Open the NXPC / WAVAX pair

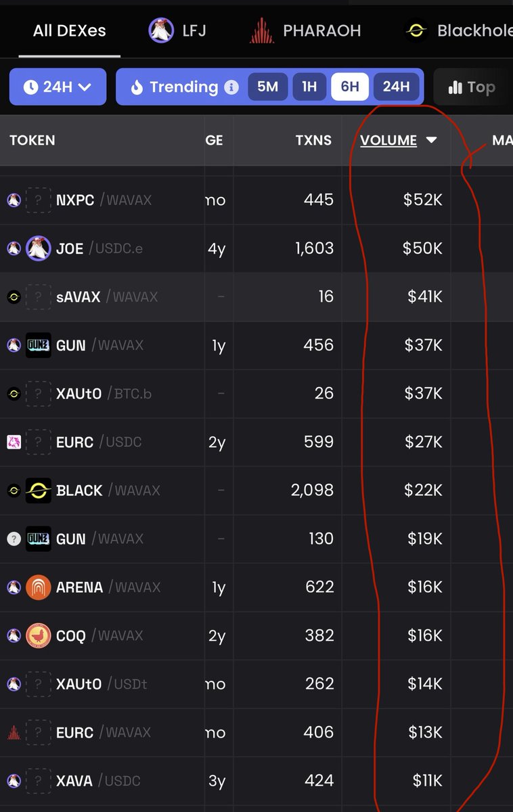click(x=104, y=200)
